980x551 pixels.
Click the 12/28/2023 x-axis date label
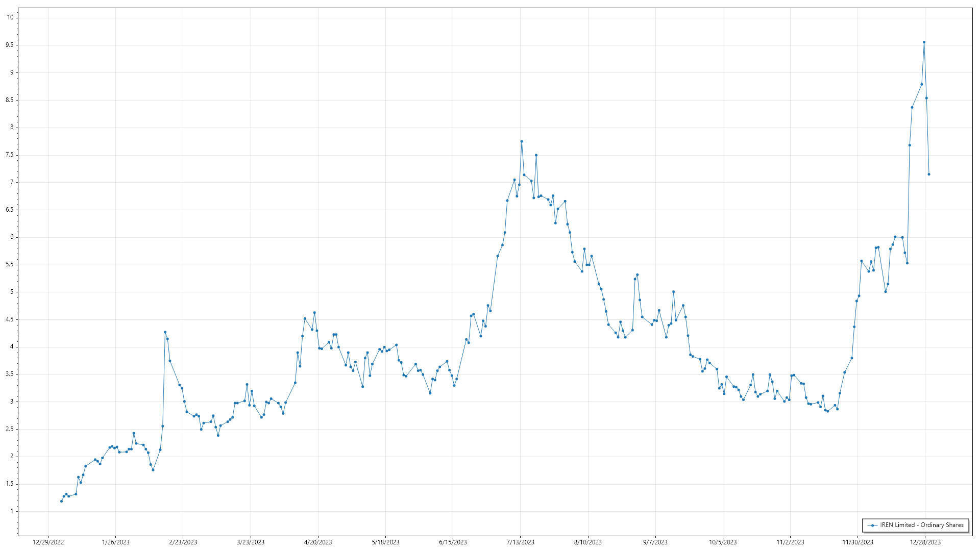click(x=925, y=542)
